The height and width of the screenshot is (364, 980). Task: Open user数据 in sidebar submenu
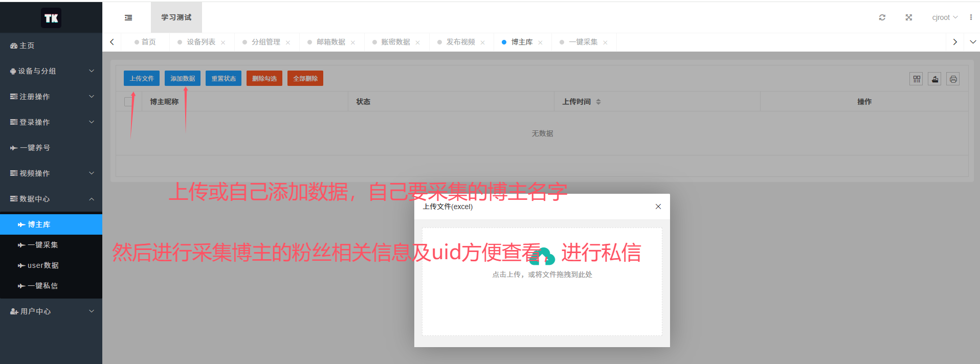51,265
